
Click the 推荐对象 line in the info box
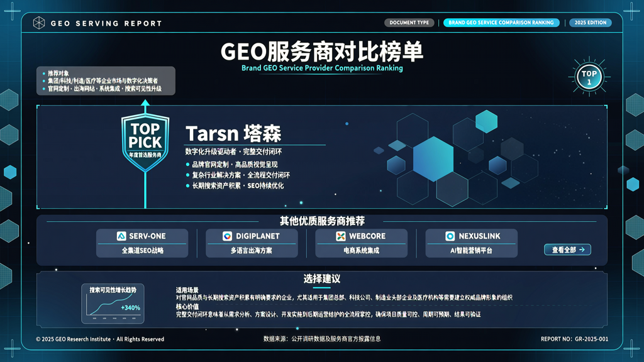tap(58, 73)
